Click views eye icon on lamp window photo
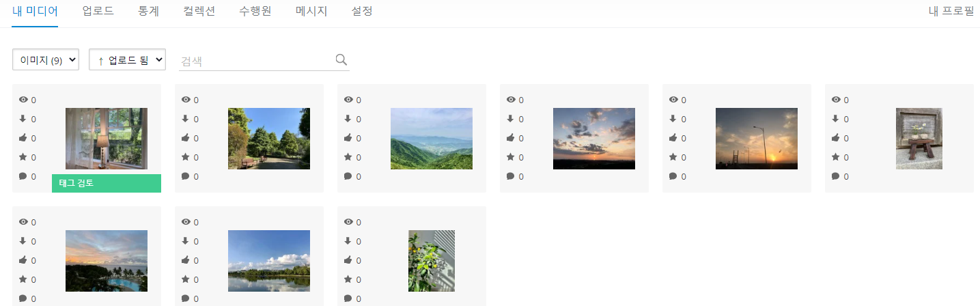This screenshot has width=980, height=306. (23, 100)
